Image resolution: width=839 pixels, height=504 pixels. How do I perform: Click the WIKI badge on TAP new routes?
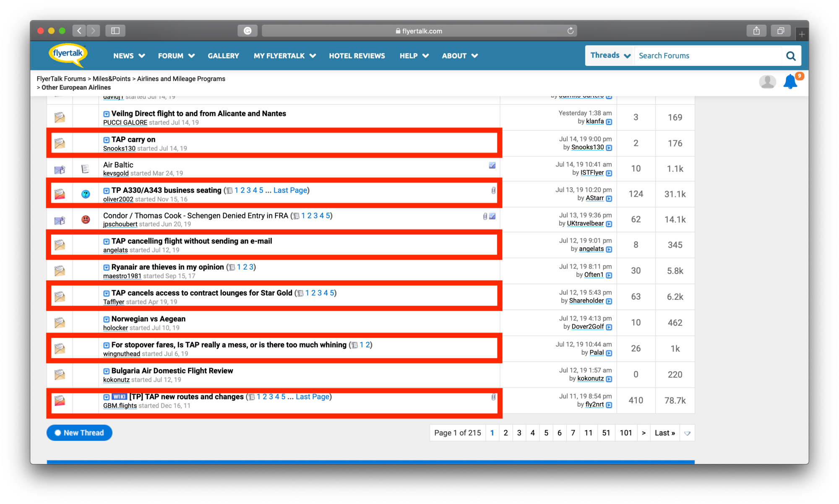[x=120, y=397]
